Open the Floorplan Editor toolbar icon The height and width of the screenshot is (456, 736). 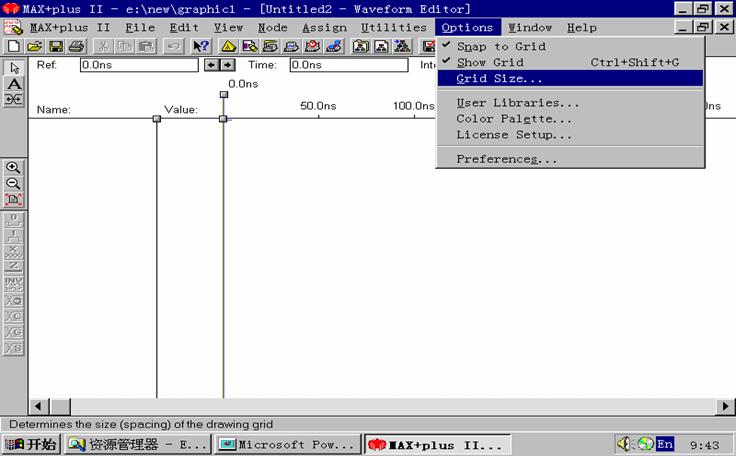(x=249, y=46)
